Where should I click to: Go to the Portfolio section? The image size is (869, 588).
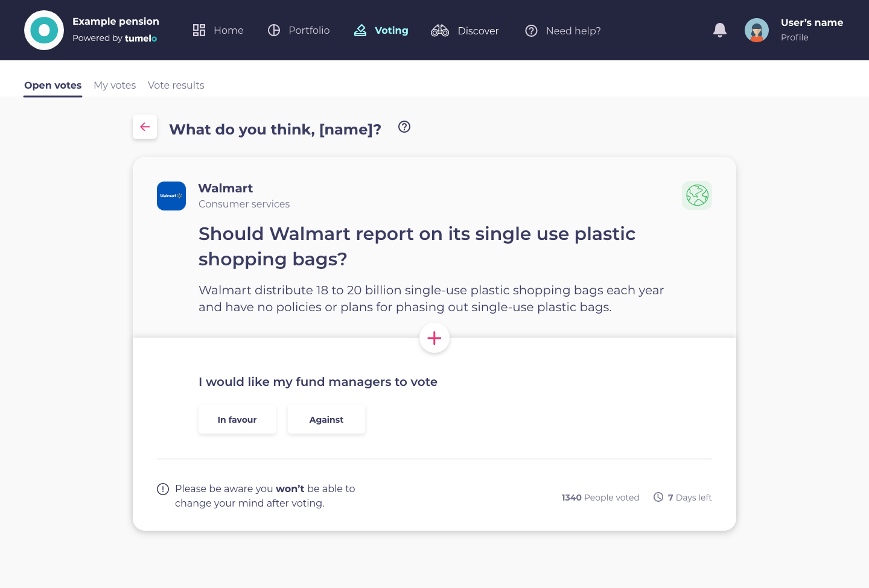(x=299, y=30)
